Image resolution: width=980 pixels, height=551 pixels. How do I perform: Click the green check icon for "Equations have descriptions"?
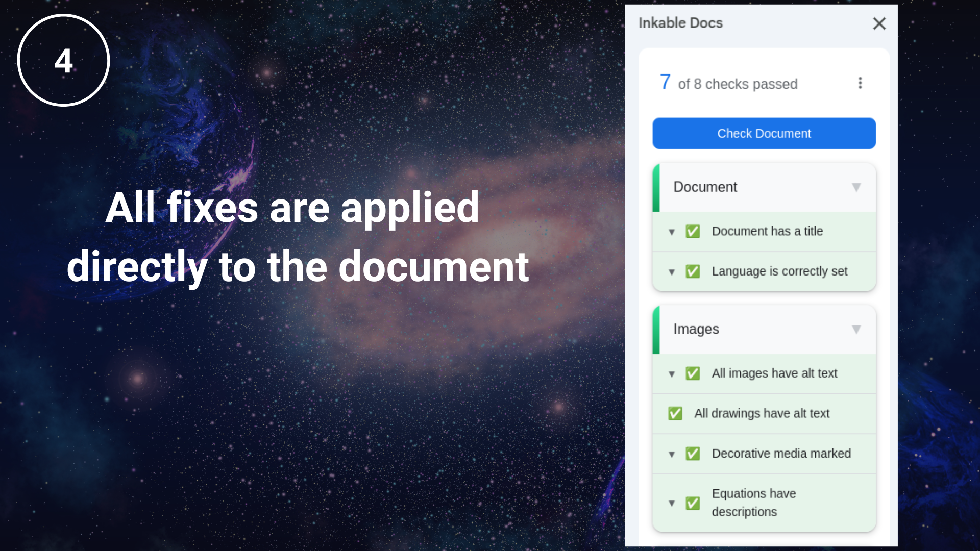point(693,503)
